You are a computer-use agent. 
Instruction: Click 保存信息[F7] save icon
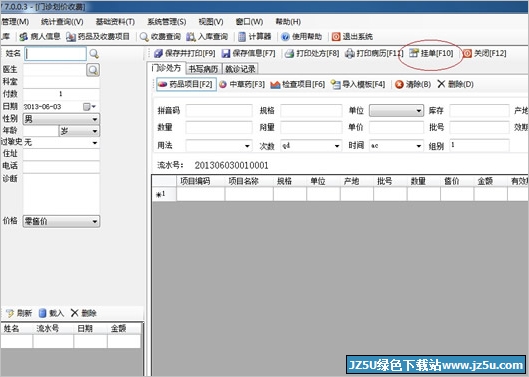[x=226, y=53]
